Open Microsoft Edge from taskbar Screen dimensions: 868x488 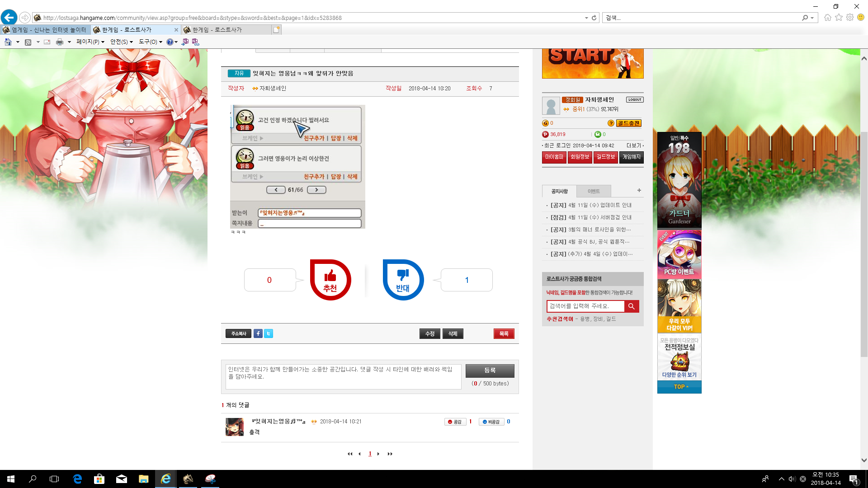(x=77, y=479)
